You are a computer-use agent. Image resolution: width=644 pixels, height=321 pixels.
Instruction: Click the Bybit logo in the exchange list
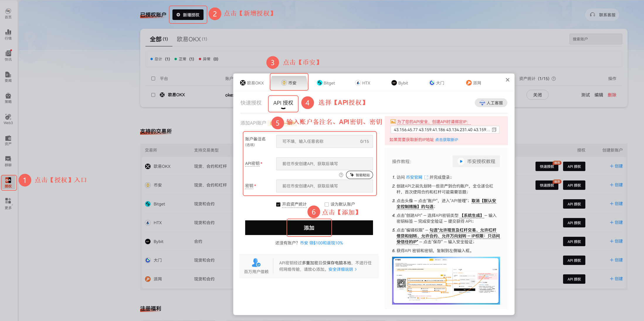(x=148, y=241)
